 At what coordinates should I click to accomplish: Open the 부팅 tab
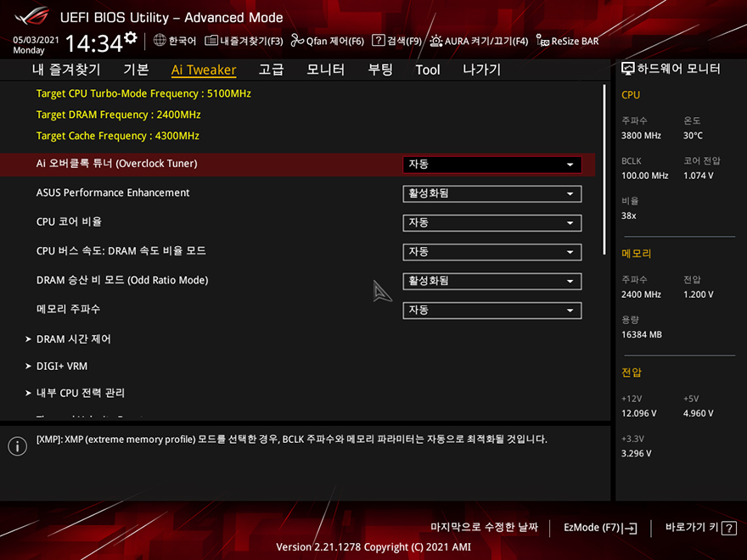point(380,70)
